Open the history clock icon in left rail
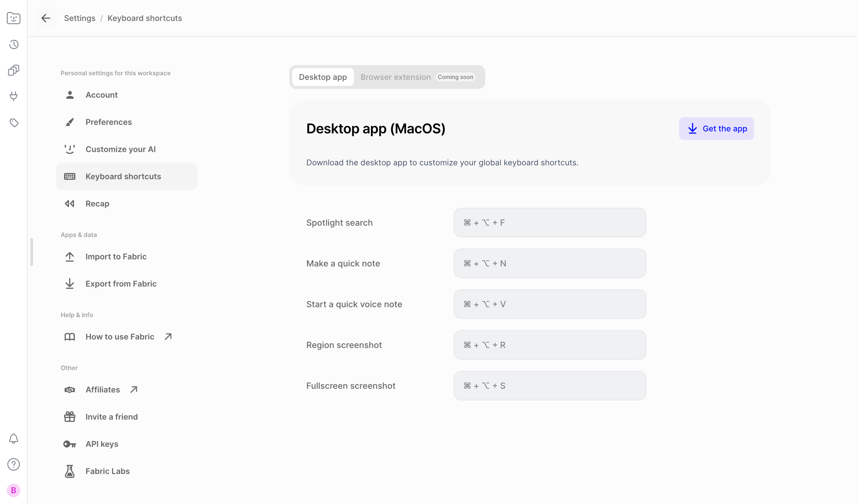 [14, 44]
